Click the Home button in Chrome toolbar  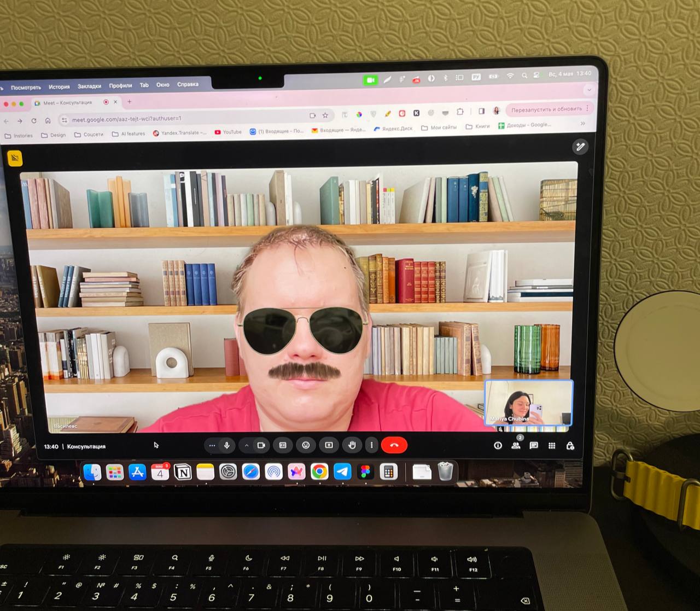48,120
